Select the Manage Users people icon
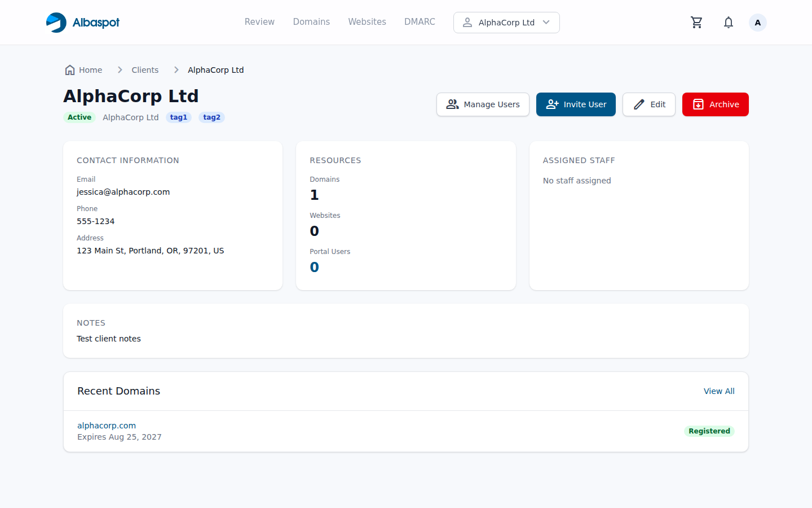Viewport: 812px width, 508px height. [452, 104]
